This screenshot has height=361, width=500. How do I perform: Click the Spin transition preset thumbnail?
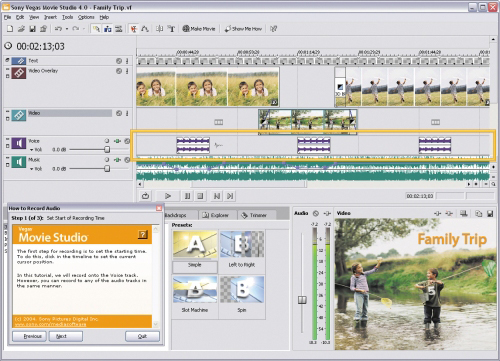(242, 289)
